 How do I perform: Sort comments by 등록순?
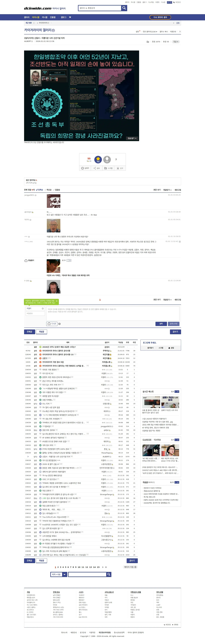click(39, 190)
